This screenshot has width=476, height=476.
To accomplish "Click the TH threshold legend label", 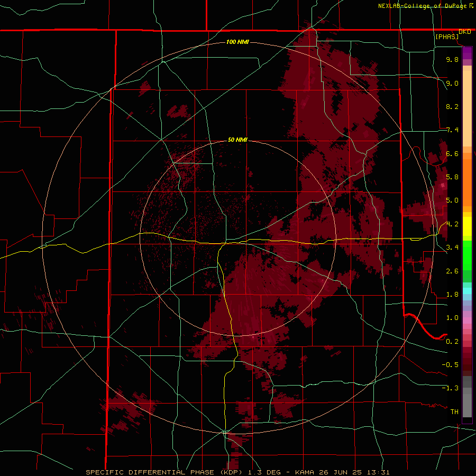I will click(454, 412).
